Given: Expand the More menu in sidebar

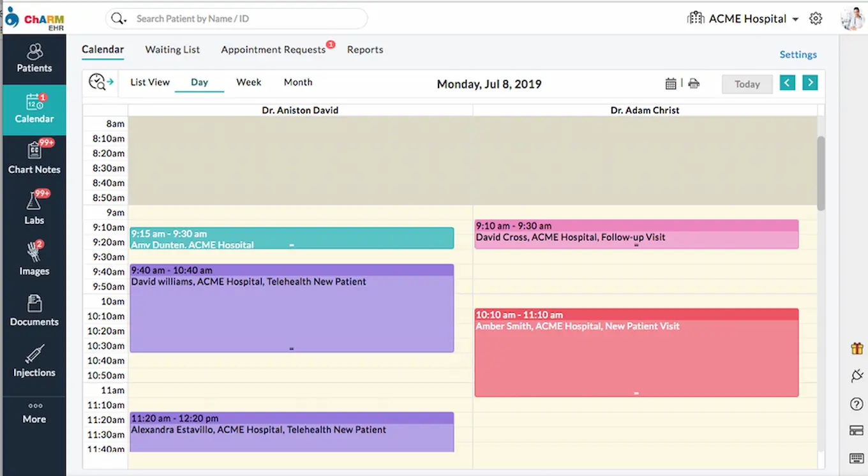Looking at the screenshot, I should [x=34, y=413].
